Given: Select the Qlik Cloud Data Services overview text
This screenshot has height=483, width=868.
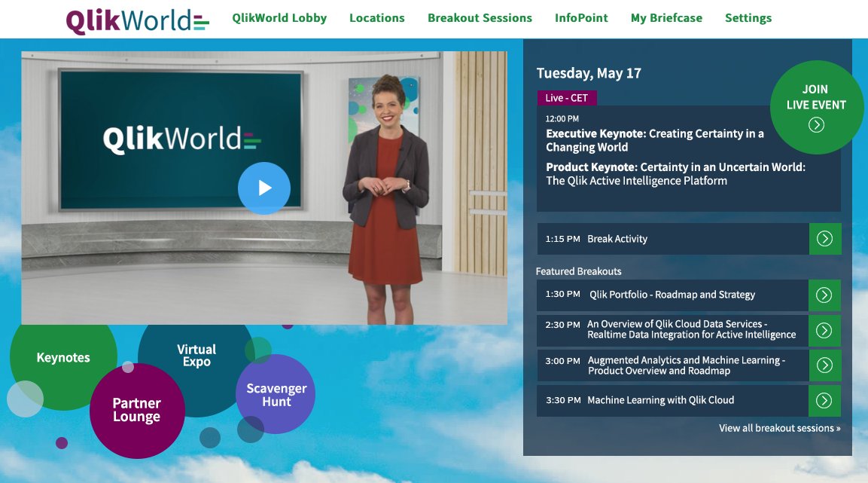Looking at the screenshot, I should click(x=691, y=329).
